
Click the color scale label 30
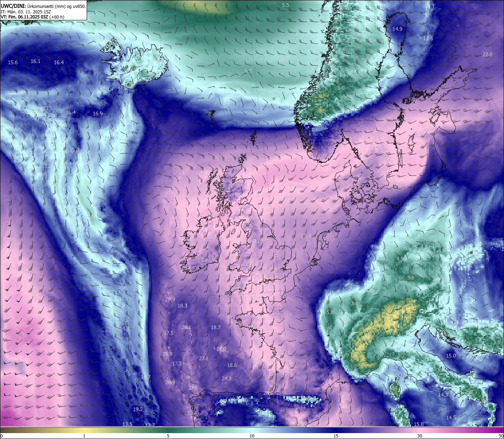point(420,436)
